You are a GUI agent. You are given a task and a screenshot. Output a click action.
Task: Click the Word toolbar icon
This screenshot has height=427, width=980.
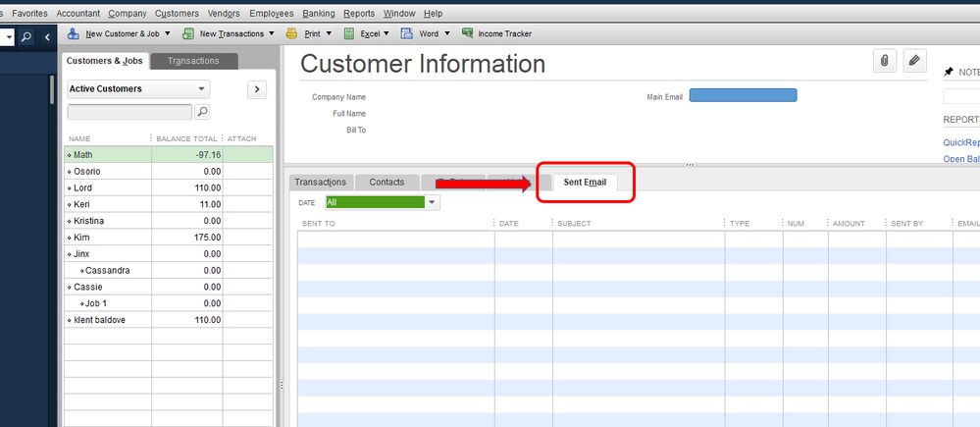pos(407,33)
